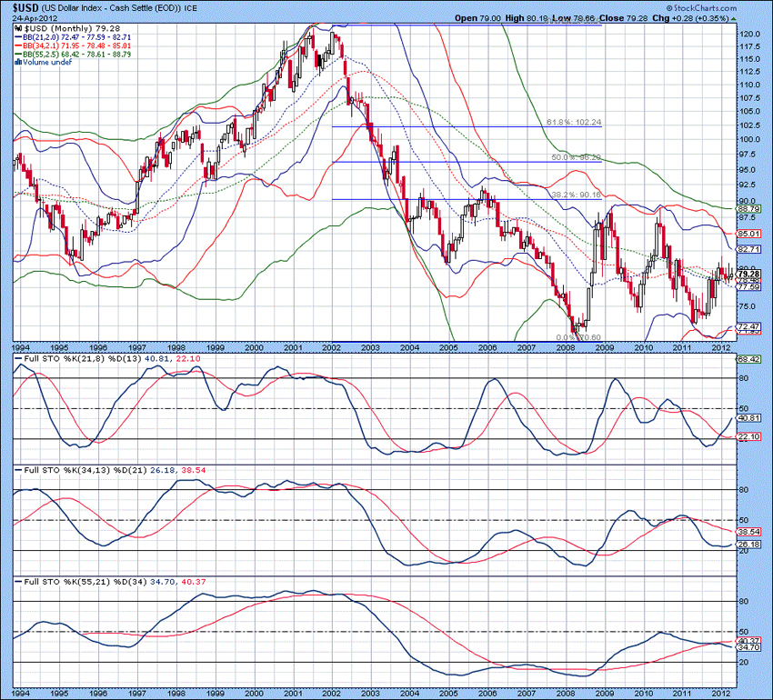Click the highlighted 79.28 price tag on right axis

(748, 272)
